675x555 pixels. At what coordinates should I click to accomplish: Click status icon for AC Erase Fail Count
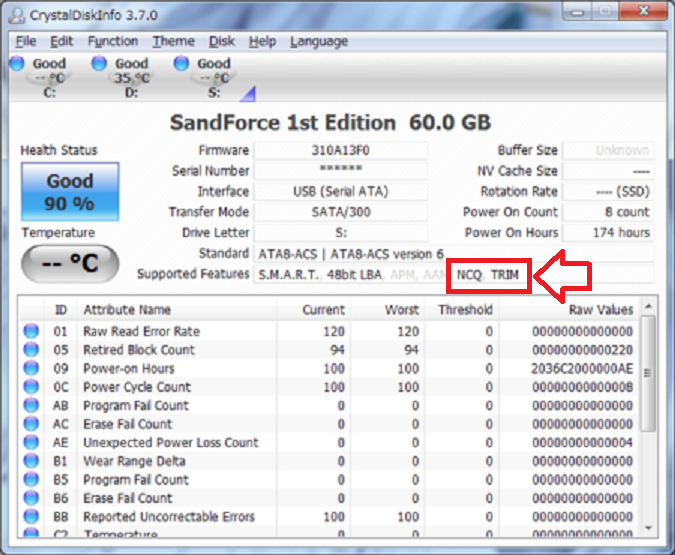tap(31, 424)
